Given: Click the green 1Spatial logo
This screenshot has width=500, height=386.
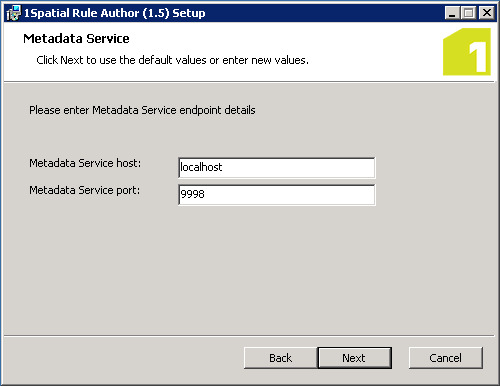Looking at the screenshot, I should tap(467, 52).
